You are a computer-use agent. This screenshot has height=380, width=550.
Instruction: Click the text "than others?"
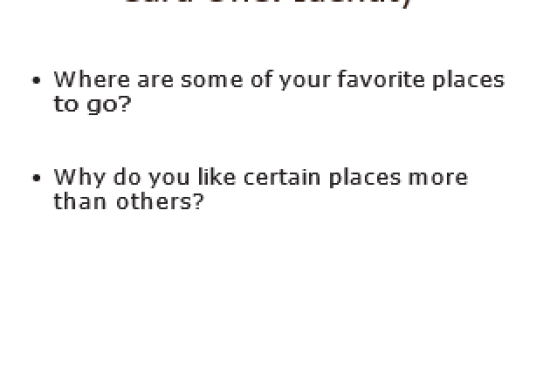tap(129, 202)
